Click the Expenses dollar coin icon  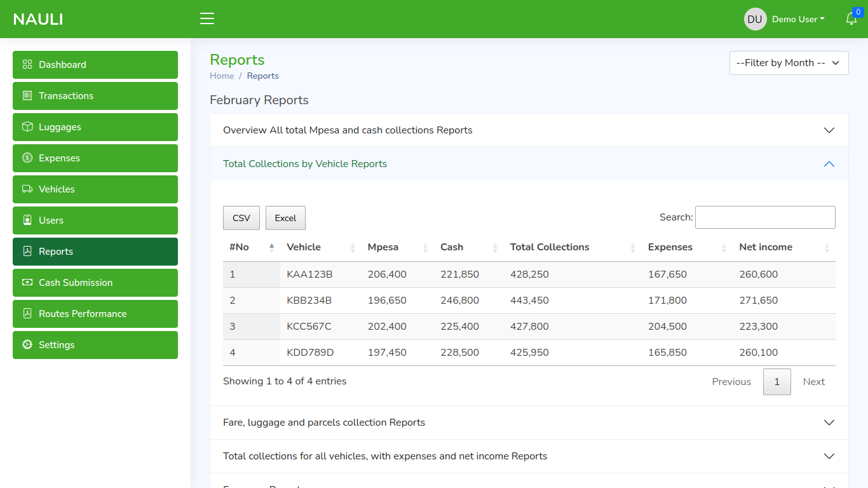(x=27, y=158)
